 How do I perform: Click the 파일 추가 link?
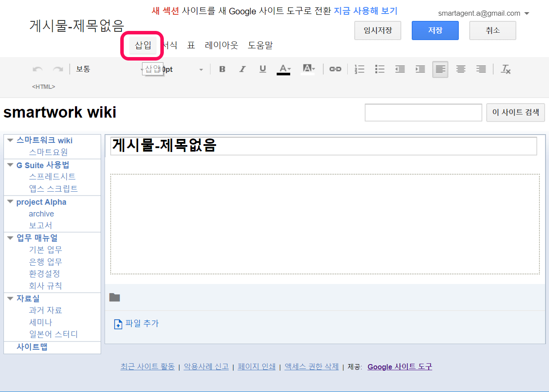click(x=142, y=324)
